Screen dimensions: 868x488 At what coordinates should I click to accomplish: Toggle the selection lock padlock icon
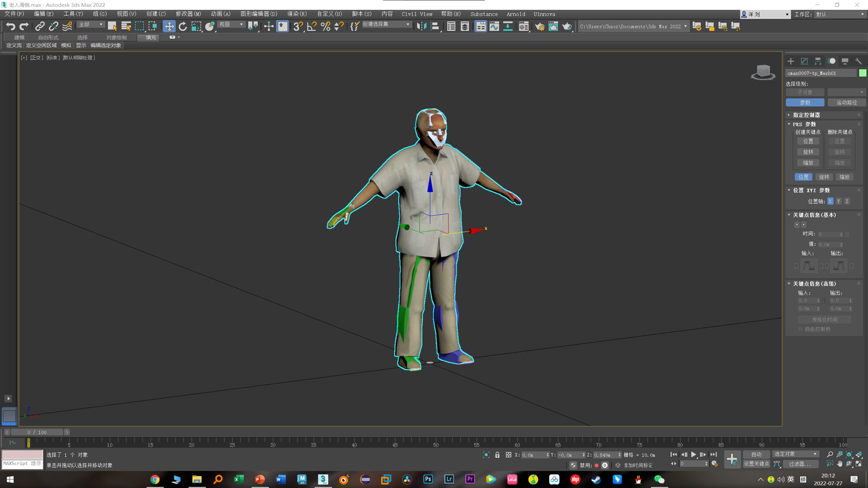tap(497, 455)
